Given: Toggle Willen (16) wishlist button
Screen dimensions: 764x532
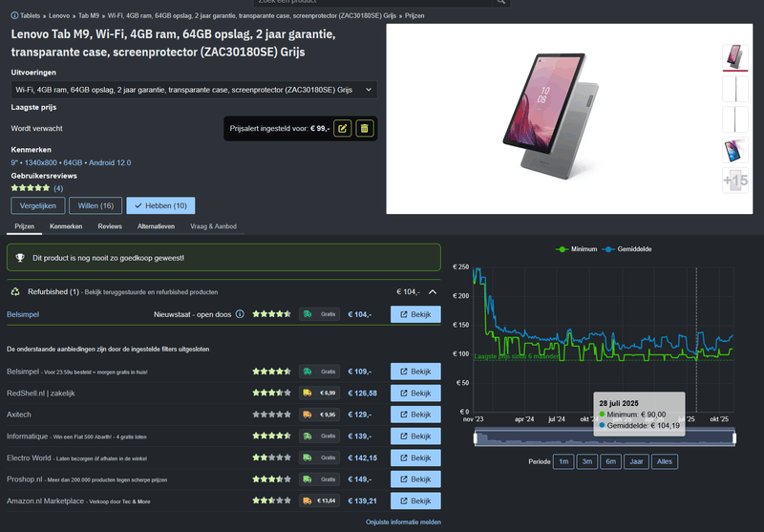Looking at the screenshot, I should click(x=95, y=205).
